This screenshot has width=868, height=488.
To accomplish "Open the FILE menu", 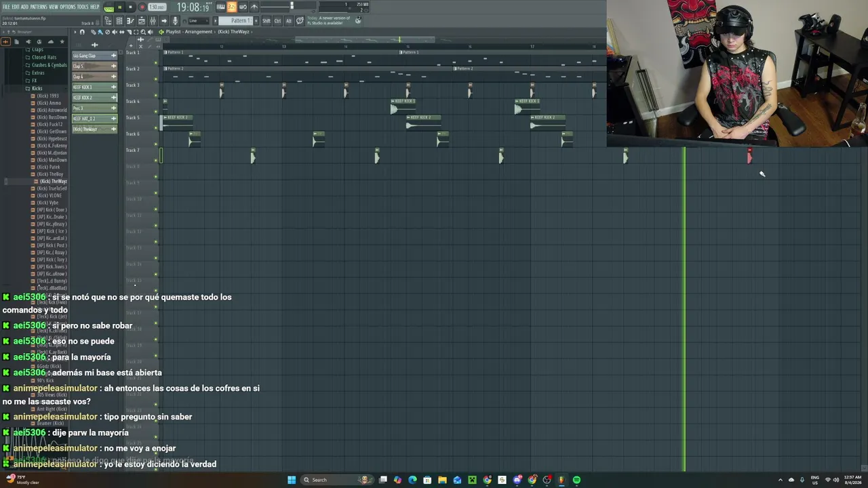I will [6, 7].
